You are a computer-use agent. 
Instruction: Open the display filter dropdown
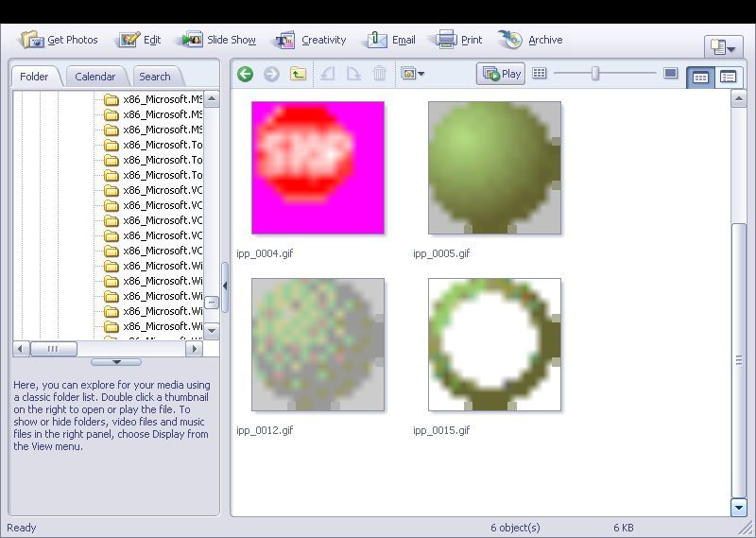tap(413, 74)
